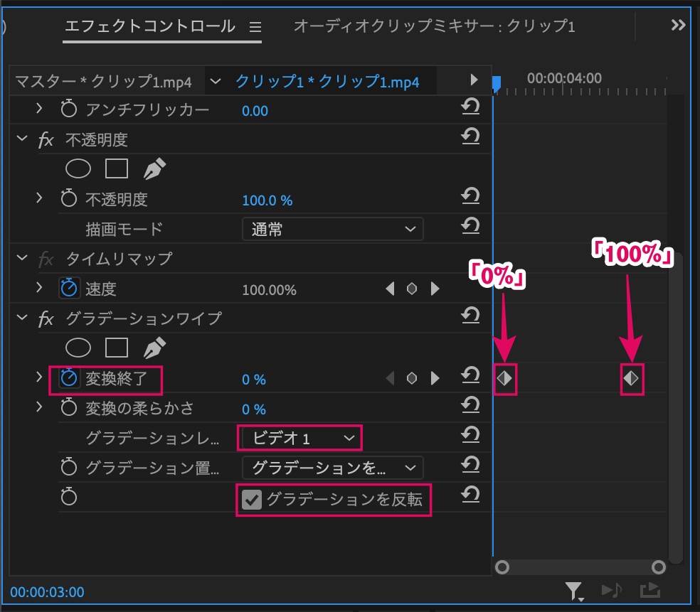Collapse the グラデーションワイプ effect
Image resolution: width=700 pixels, height=612 pixels.
click(x=21, y=317)
